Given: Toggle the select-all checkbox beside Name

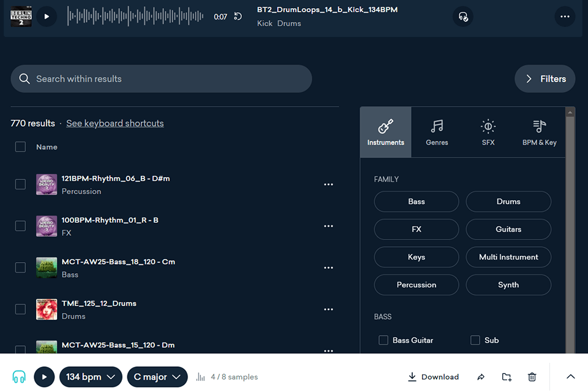Looking at the screenshot, I should point(20,146).
